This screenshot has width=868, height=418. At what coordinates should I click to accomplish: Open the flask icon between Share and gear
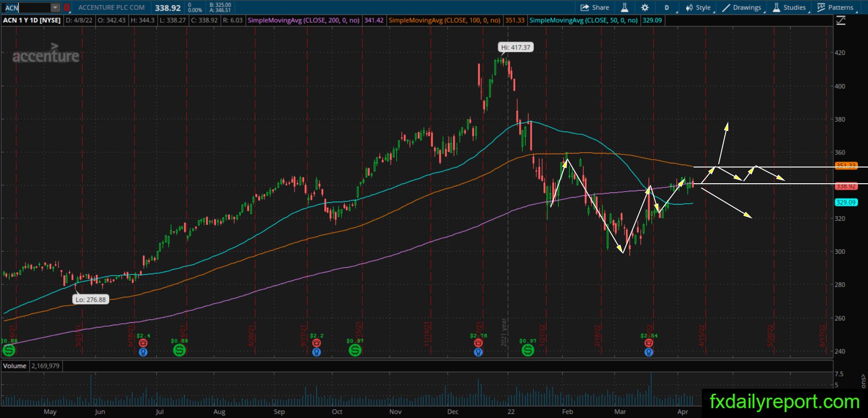tap(624, 7)
